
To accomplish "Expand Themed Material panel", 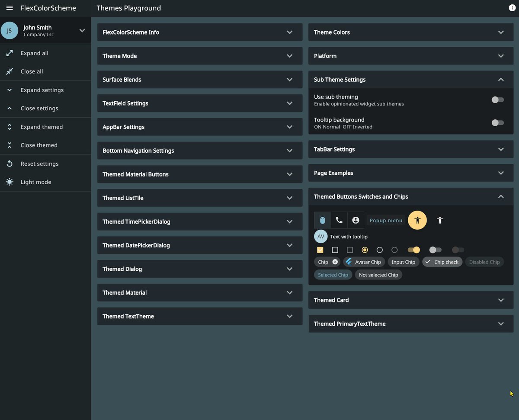I will (x=200, y=293).
